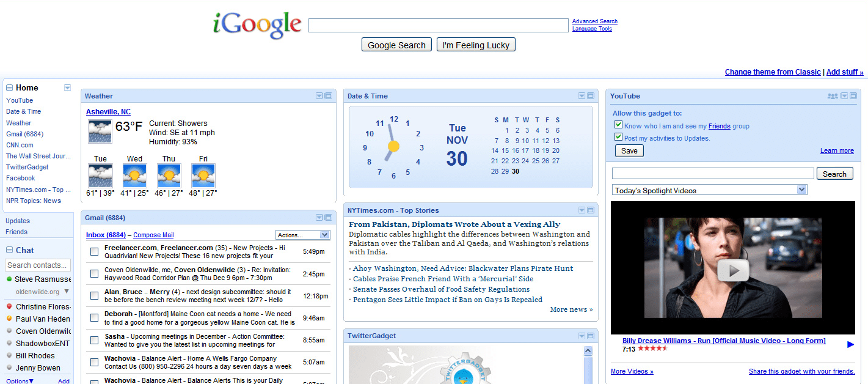Screen dimensions: 868x384
Task: Check the Freelancer.com email checkbox
Action: click(x=95, y=251)
